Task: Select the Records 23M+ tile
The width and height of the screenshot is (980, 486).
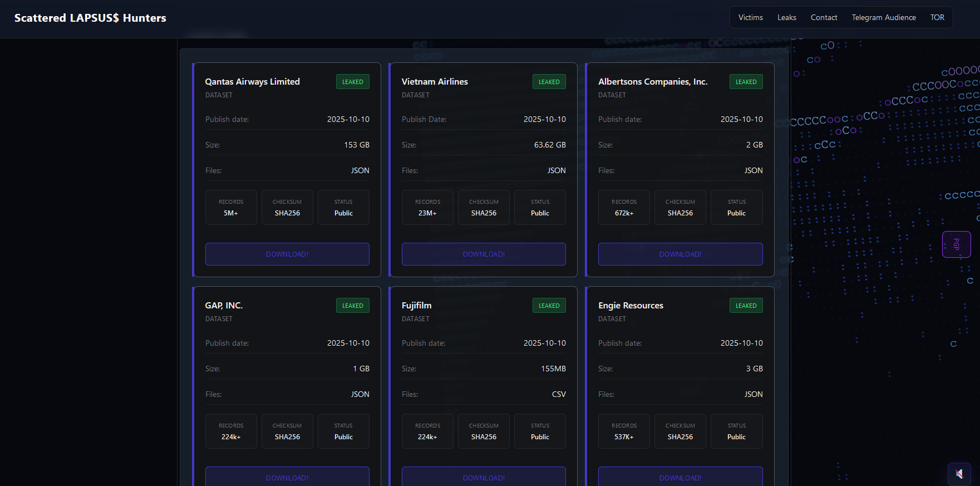Action: [427, 208]
